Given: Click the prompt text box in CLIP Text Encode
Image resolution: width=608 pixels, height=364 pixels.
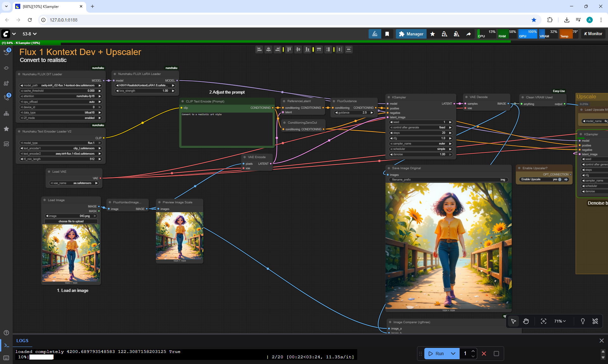Looking at the screenshot, I should (x=226, y=130).
